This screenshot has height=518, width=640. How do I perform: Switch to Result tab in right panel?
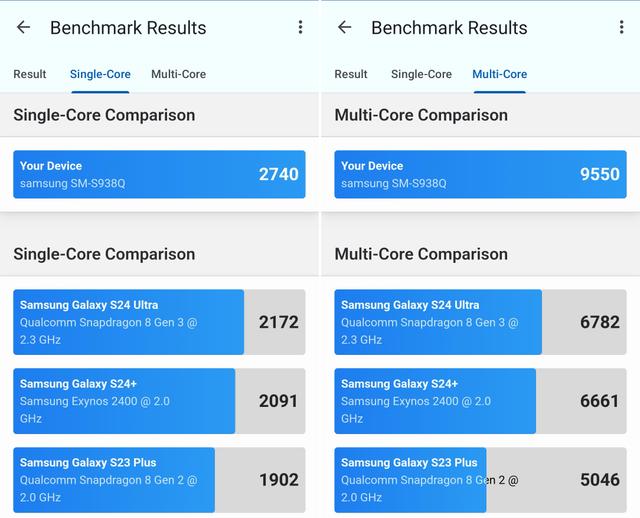[351, 74]
